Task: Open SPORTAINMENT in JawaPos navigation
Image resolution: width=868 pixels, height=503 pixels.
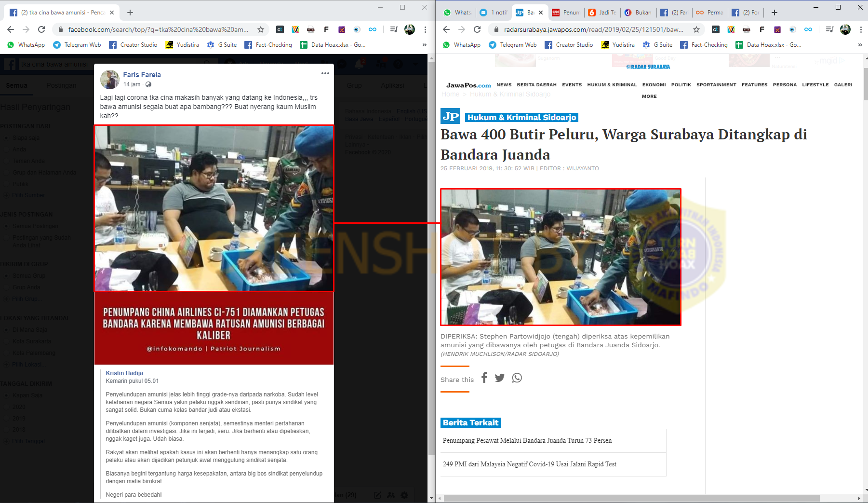Action: (x=716, y=85)
